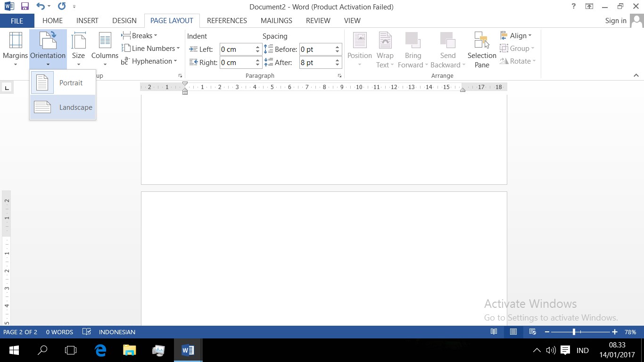
Task: Open the INSERT ribbon tab
Action: [x=87, y=21]
